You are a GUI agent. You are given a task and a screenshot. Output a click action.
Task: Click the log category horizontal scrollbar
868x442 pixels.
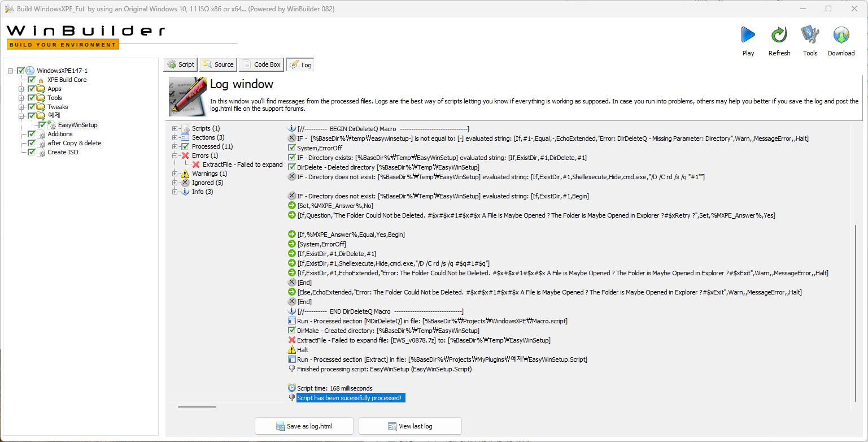tap(197, 406)
